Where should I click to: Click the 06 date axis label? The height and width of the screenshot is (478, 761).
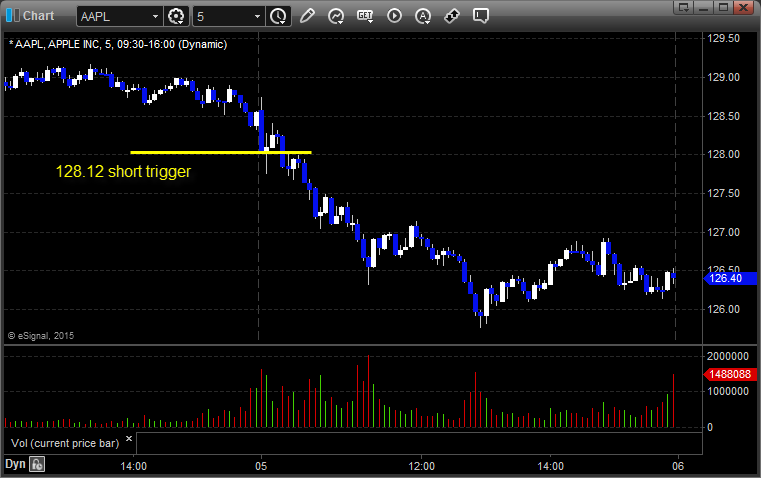tap(678, 466)
